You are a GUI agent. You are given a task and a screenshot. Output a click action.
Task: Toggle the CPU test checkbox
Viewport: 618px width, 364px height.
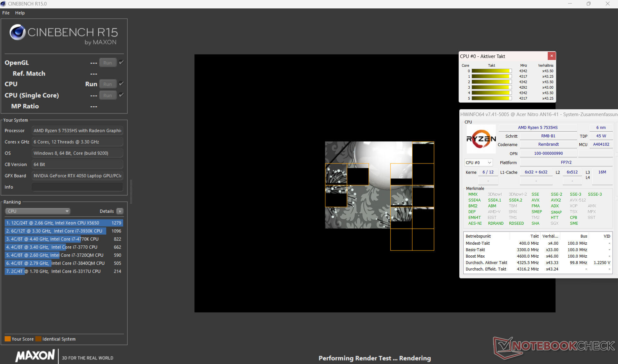coord(121,84)
